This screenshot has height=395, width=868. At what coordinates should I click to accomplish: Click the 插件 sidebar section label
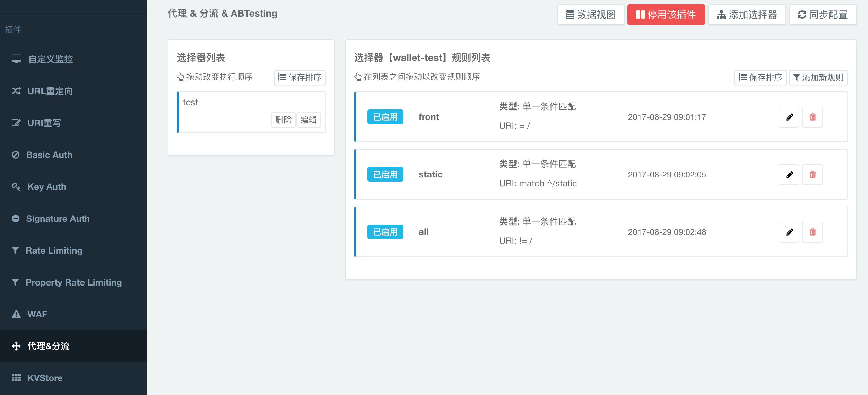[13, 30]
